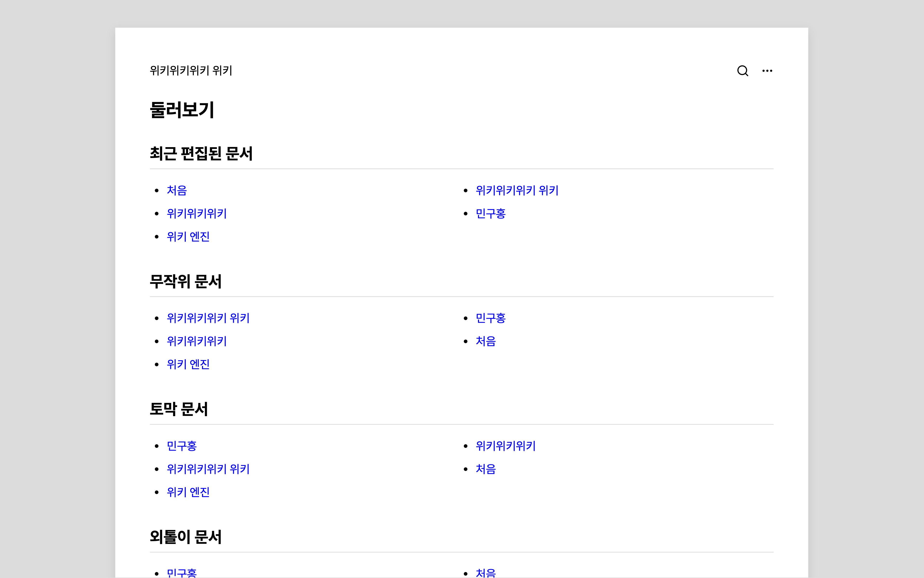The image size is (924, 578).
Task: Open 위키위키위키 위키 under 무작위 문서
Action: (x=208, y=318)
